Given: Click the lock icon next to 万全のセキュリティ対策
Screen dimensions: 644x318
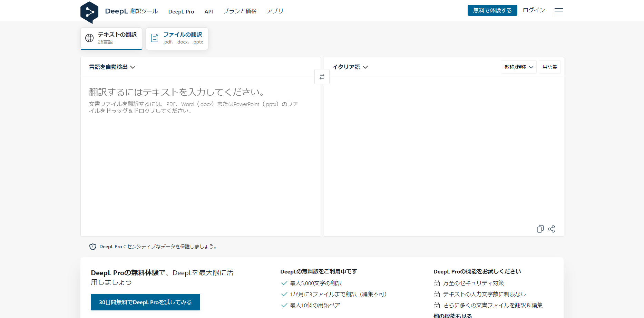Looking at the screenshot, I should click(437, 283).
